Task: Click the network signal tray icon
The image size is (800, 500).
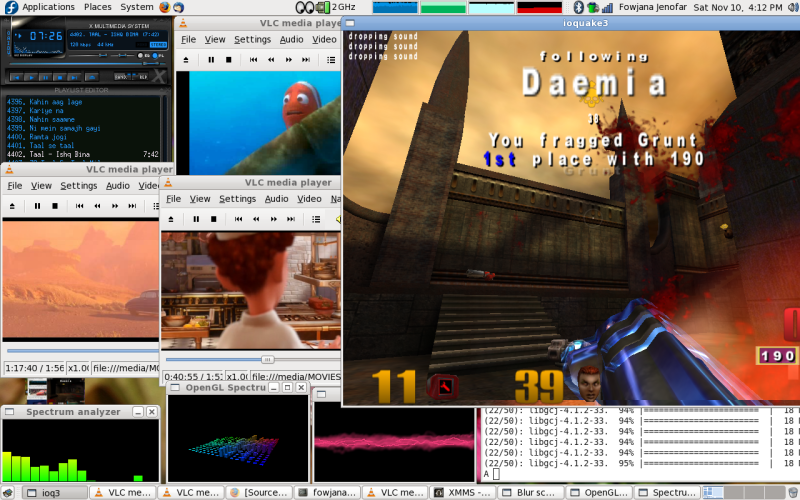Action: click(607, 7)
